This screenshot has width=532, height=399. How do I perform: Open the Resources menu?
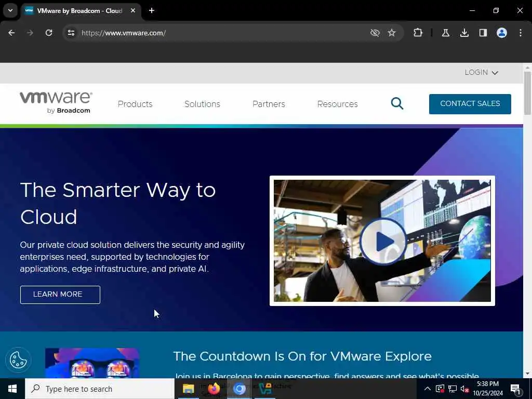338,104
